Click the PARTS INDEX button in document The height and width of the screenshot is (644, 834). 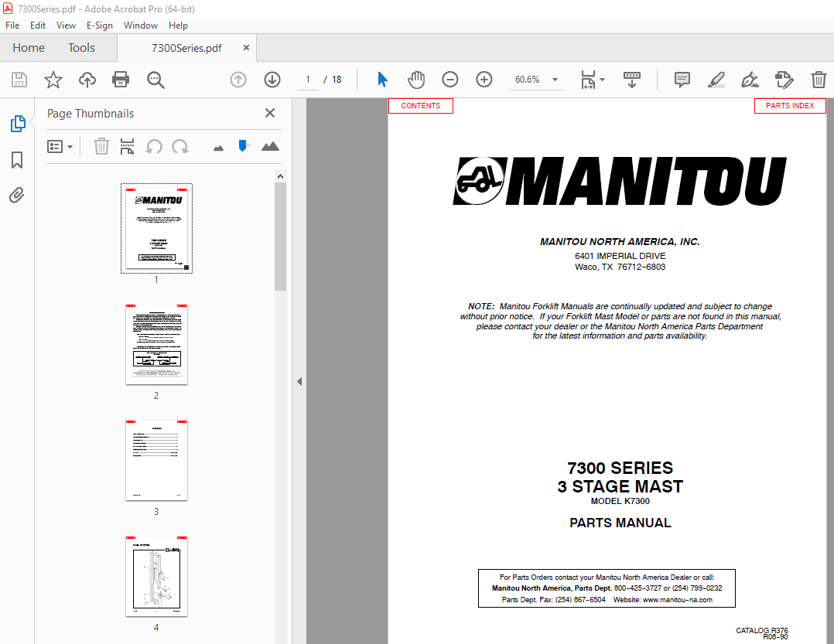(x=790, y=106)
